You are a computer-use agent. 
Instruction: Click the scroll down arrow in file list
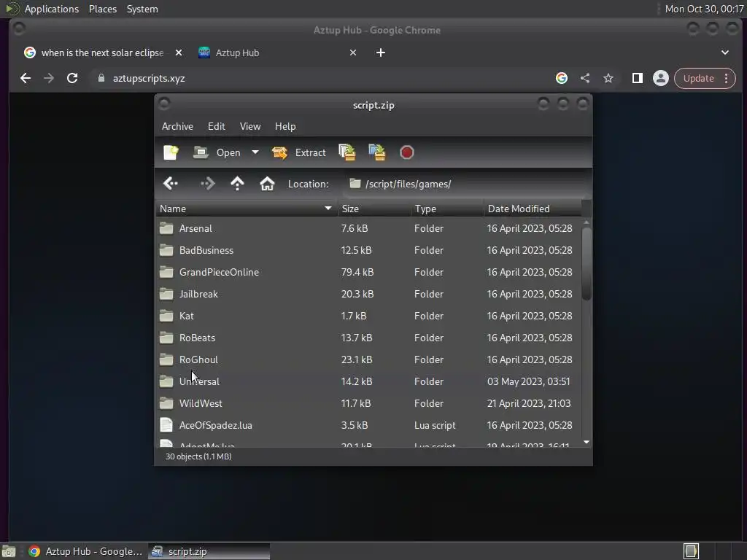pos(587,443)
